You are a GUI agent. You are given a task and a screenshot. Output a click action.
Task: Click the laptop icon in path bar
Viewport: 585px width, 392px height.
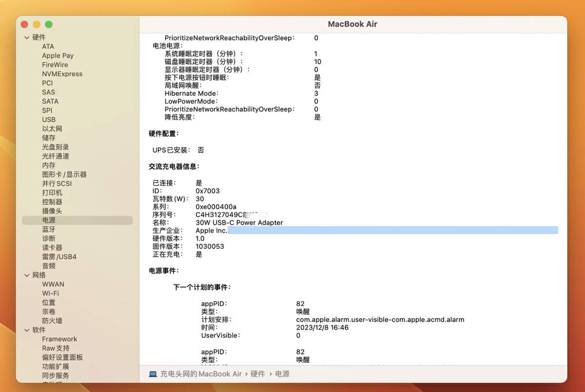tap(153, 374)
